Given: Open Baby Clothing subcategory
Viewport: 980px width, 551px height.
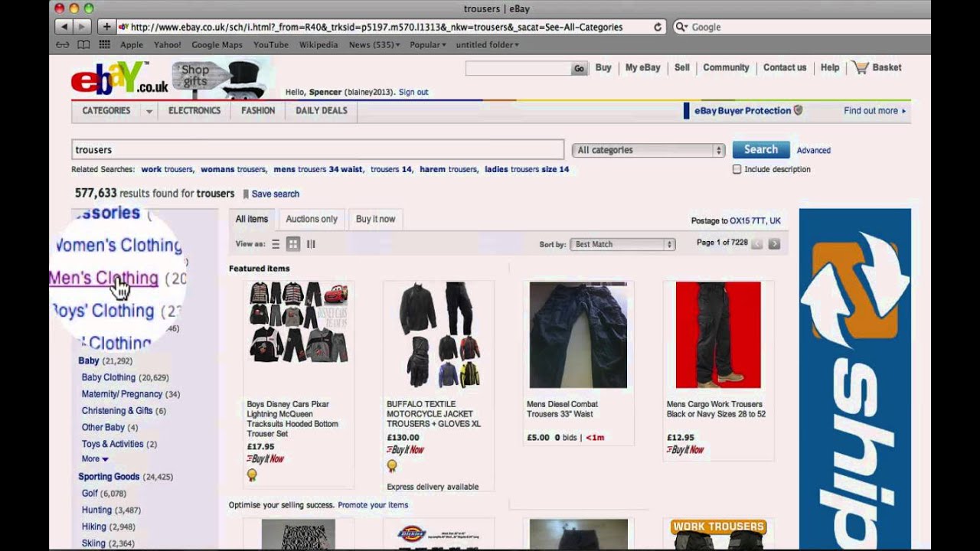Looking at the screenshot, I should 108,377.
